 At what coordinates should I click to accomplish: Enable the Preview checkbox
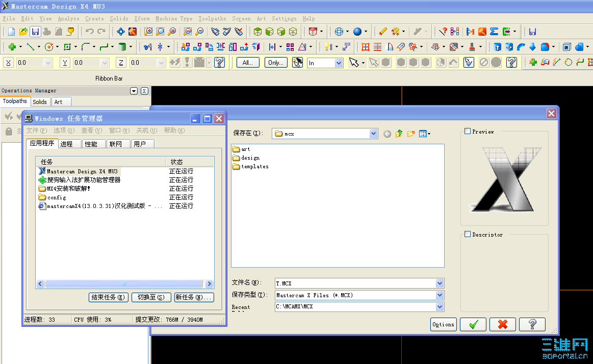coord(468,131)
